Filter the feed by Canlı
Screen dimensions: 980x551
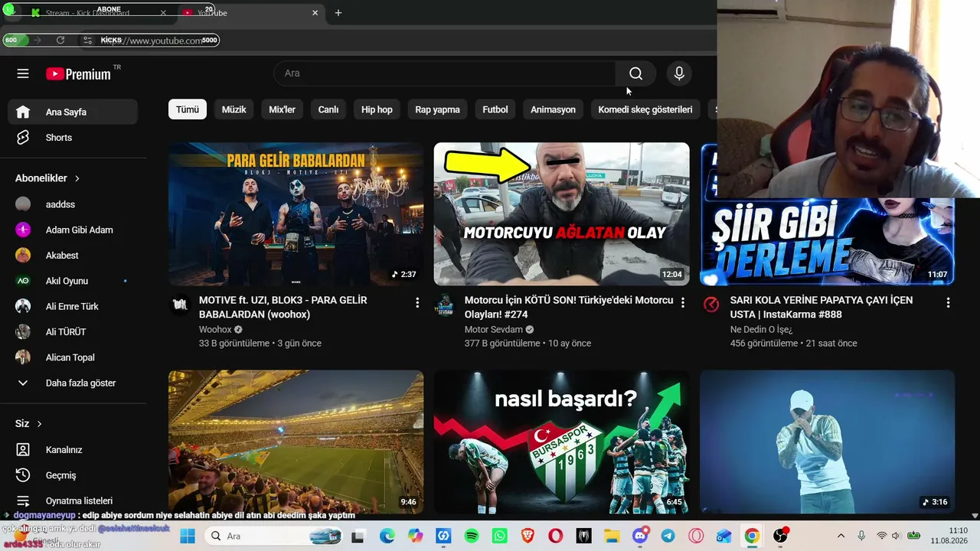click(x=328, y=109)
